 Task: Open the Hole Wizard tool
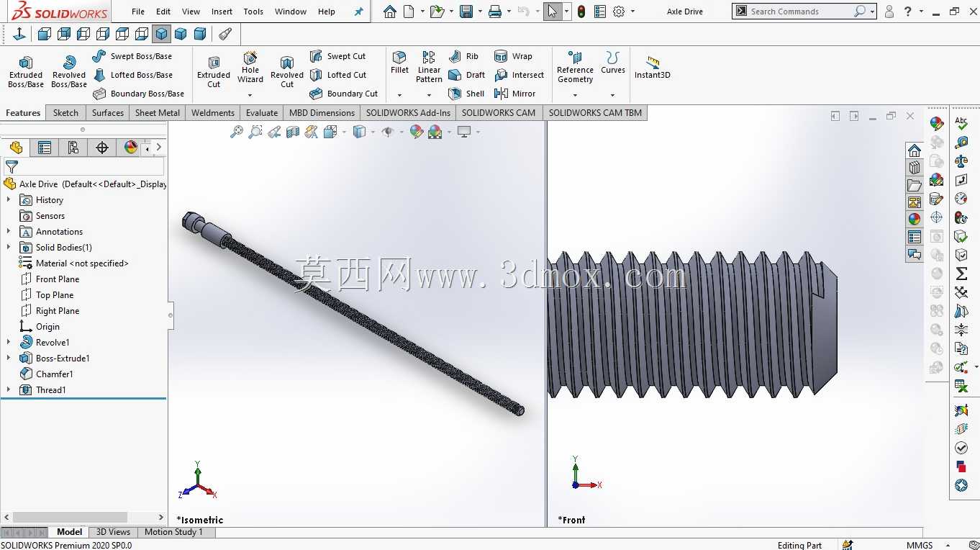click(250, 67)
